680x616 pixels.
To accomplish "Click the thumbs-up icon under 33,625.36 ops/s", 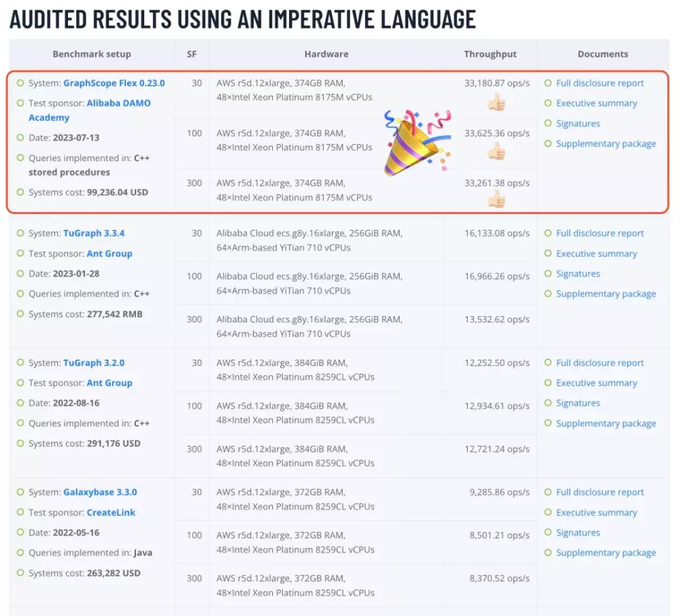I will [x=496, y=152].
